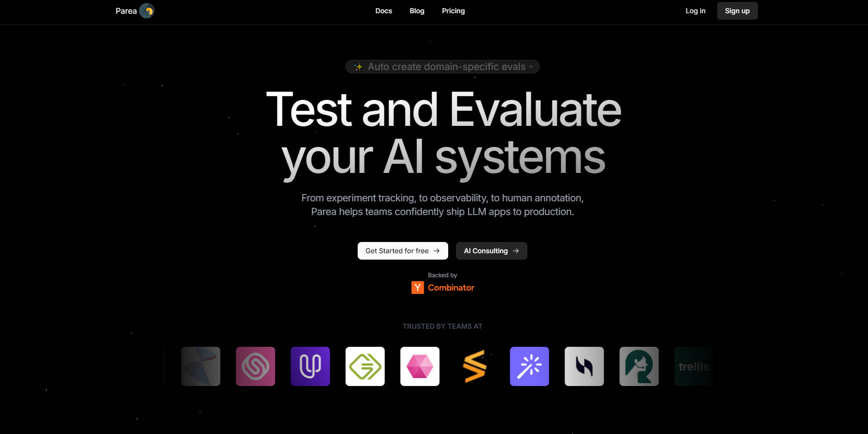The height and width of the screenshot is (434, 868).
Task: Click the dark H-shaped logo on gray tile
Action: [x=584, y=366]
